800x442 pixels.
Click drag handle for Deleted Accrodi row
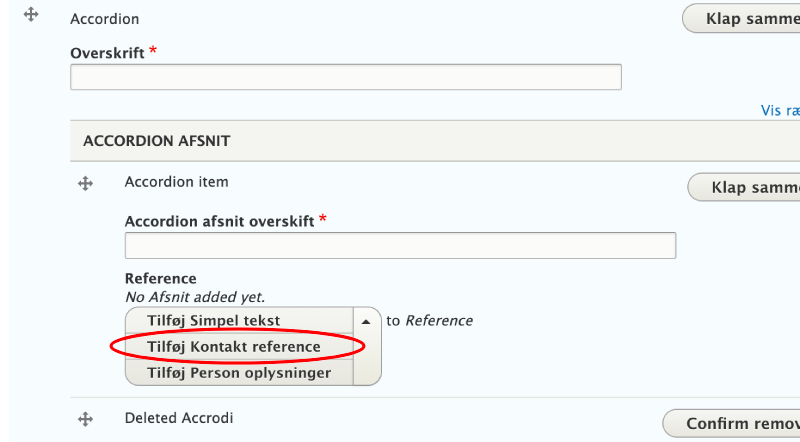point(86,420)
